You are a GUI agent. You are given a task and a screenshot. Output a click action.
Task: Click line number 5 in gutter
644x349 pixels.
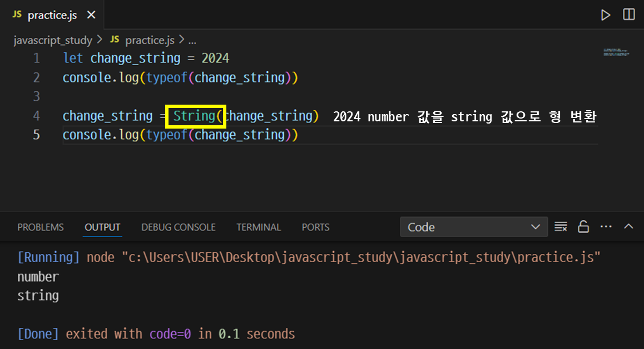[x=37, y=135]
